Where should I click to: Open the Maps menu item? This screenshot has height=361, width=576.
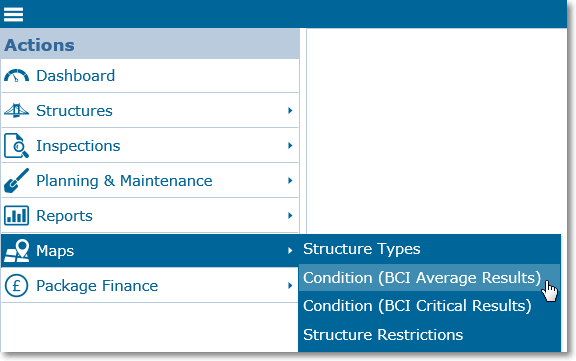[x=150, y=250]
